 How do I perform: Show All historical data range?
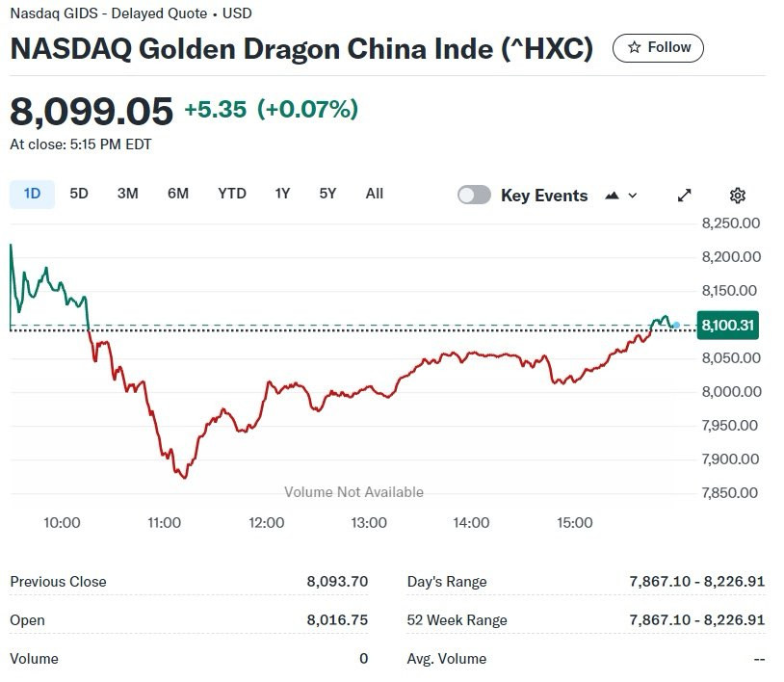tap(374, 194)
